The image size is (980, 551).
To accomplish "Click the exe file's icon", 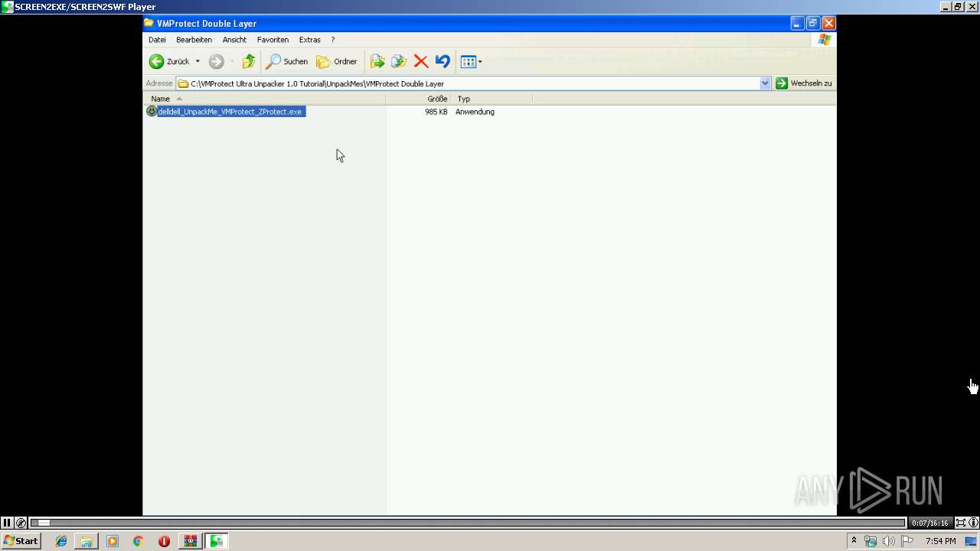I will [152, 111].
